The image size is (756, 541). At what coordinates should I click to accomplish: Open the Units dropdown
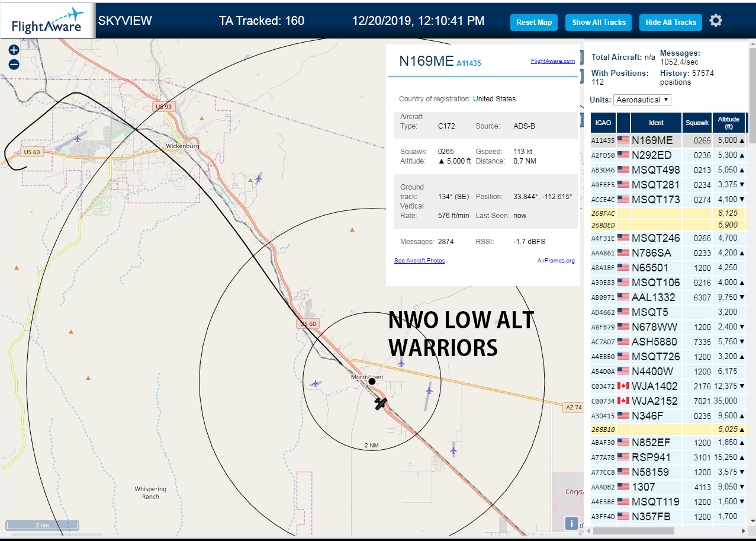[x=642, y=100]
